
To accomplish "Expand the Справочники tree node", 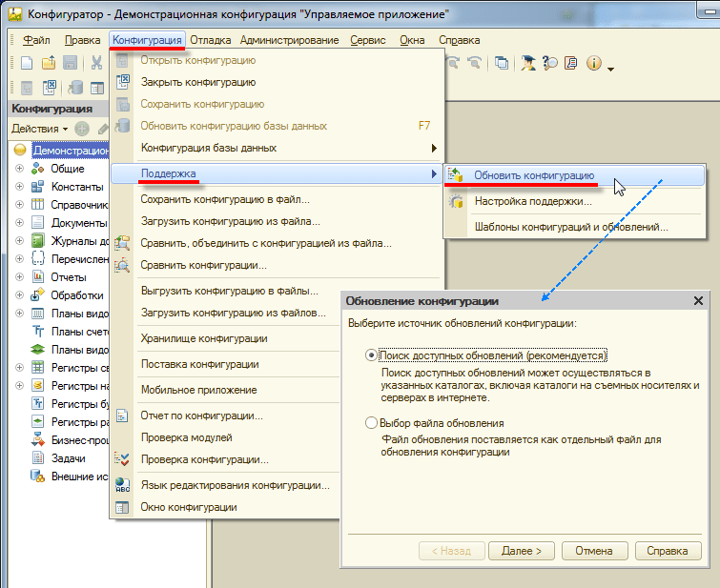I will [19, 205].
